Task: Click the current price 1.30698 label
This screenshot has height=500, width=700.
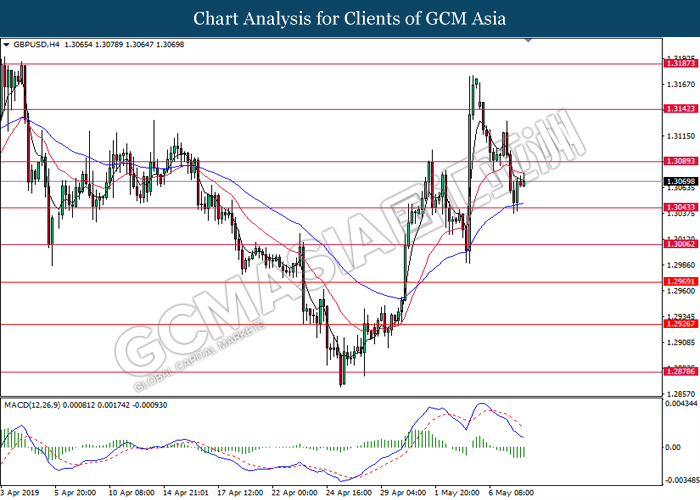Action: tap(680, 181)
